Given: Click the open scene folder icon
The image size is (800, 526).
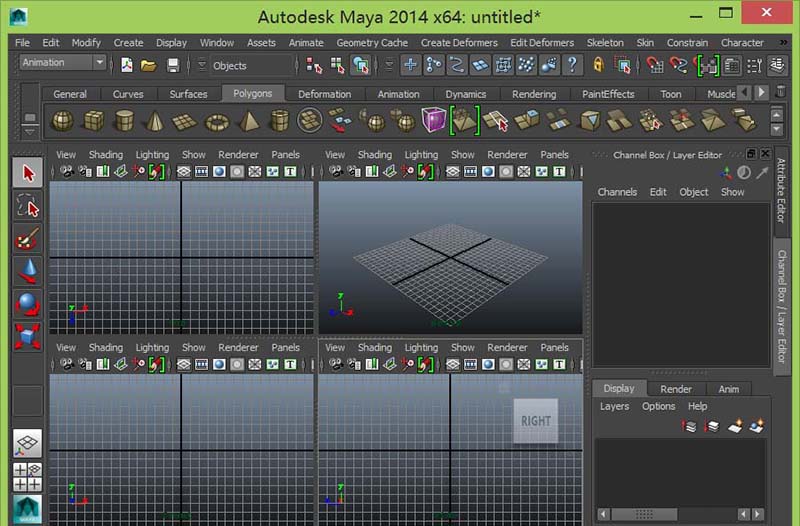Looking at the screenshot, I should click(148, 65).
